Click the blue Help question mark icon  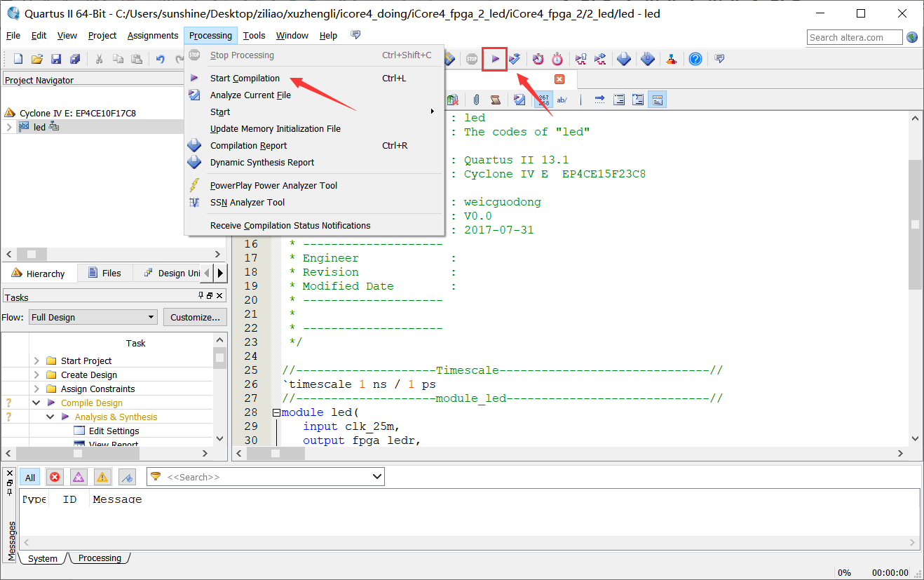(x=695, y=59)
